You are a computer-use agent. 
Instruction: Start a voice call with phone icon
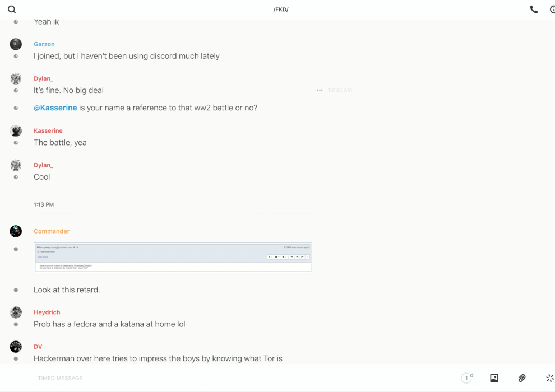[534, 10]
